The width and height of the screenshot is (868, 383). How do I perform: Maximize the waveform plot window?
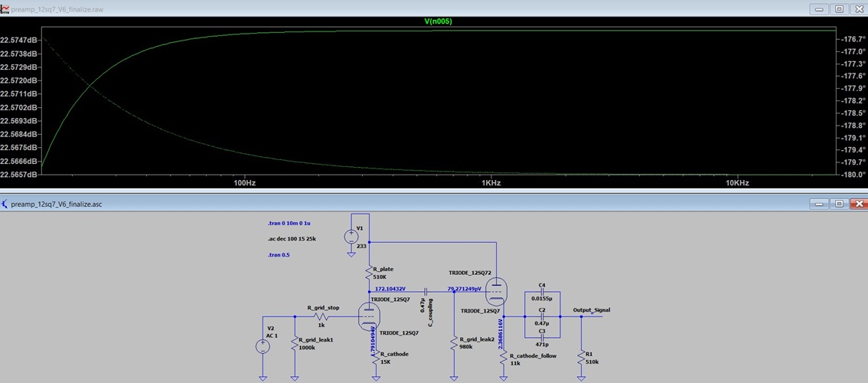coord(839,8)
